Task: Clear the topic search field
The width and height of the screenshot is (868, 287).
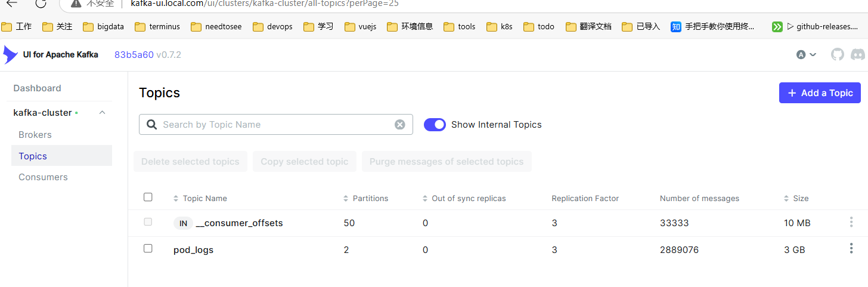Action: [x=400, y=125]
